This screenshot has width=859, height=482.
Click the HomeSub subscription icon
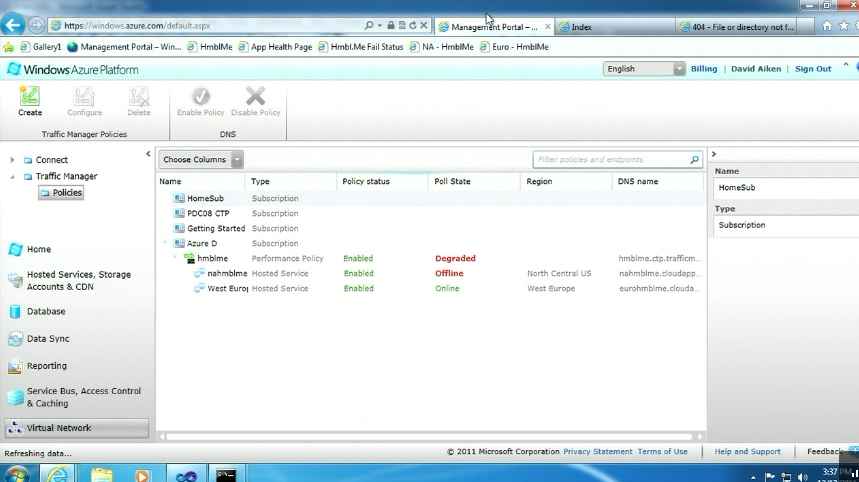[x=179, y=198]
